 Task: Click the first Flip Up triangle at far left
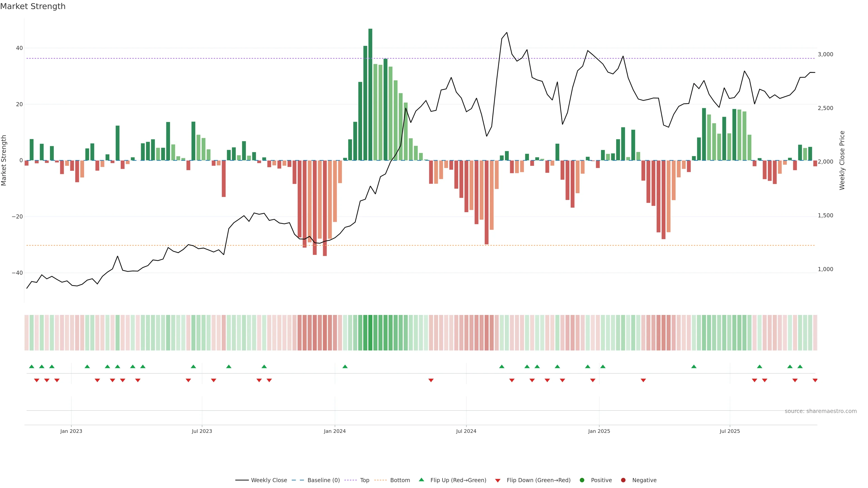click(x=32, y=366)
